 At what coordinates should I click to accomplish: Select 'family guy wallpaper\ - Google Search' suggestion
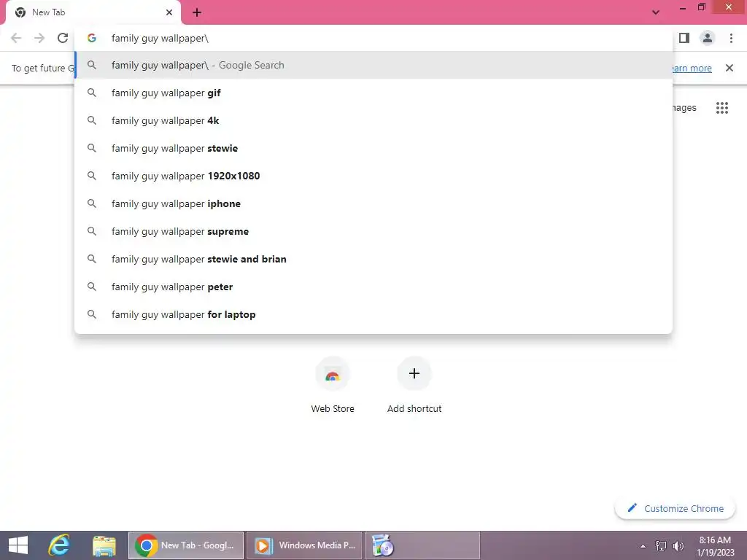click(373, 65)
